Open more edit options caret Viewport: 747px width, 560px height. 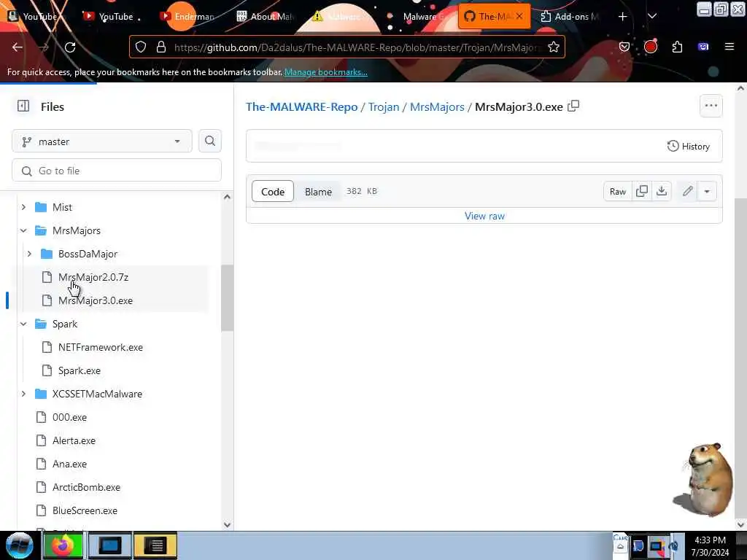707,192
